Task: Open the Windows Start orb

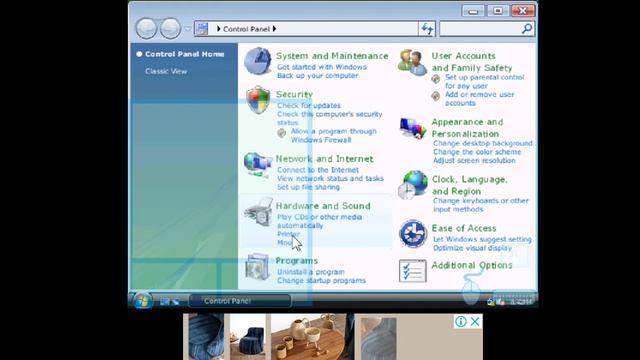Action: (142, 301)
